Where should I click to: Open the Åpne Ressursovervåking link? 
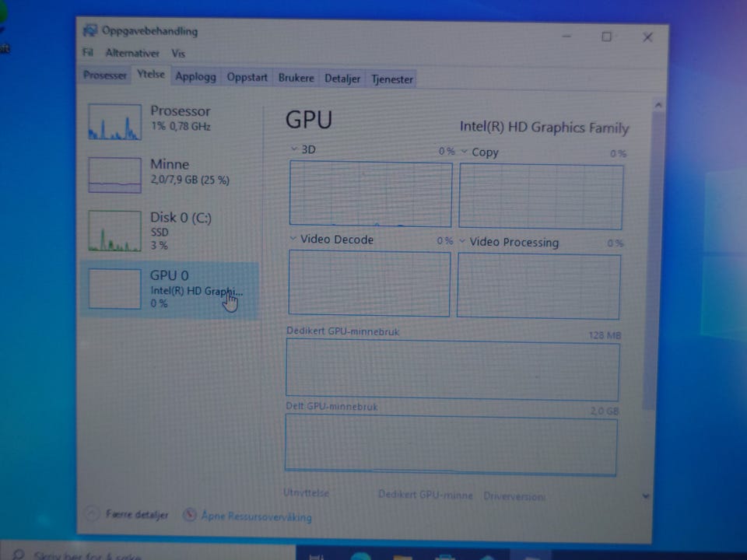(x=256, y=516)
